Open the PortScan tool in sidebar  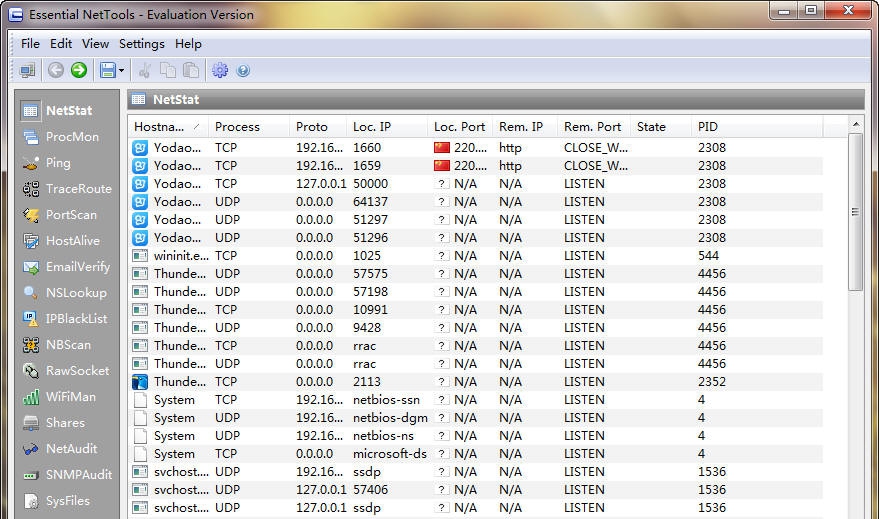(x=70, y=215)
